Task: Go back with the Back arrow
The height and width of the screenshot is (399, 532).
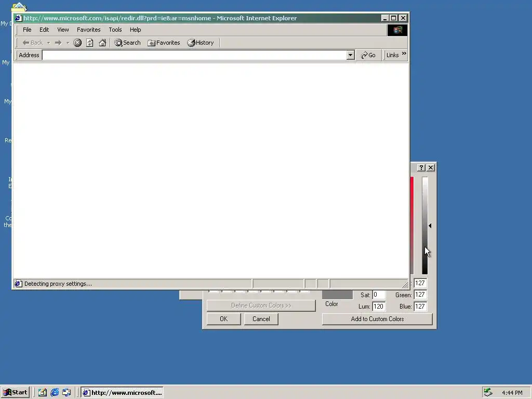Action: pyautogui.click(x=32, y=43)
